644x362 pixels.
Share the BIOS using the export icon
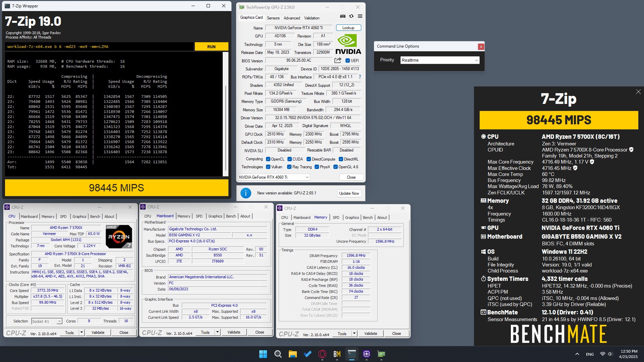click(x=338, y=60)
